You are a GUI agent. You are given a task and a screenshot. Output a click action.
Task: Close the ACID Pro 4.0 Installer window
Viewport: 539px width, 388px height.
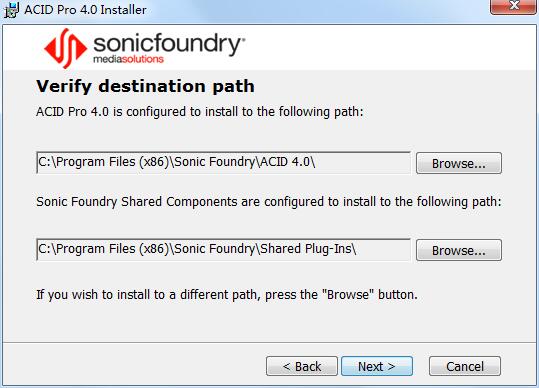[x=514, y=6]
